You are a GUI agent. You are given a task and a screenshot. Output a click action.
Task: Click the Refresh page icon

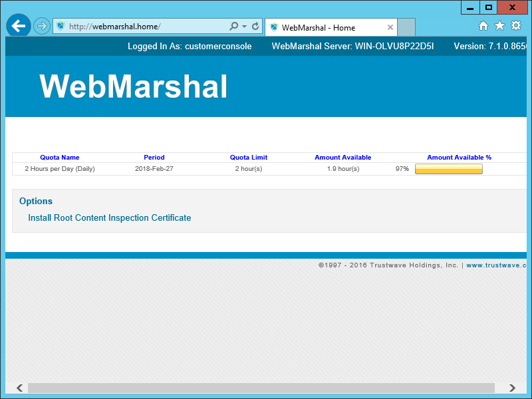(x=255, y=27)
